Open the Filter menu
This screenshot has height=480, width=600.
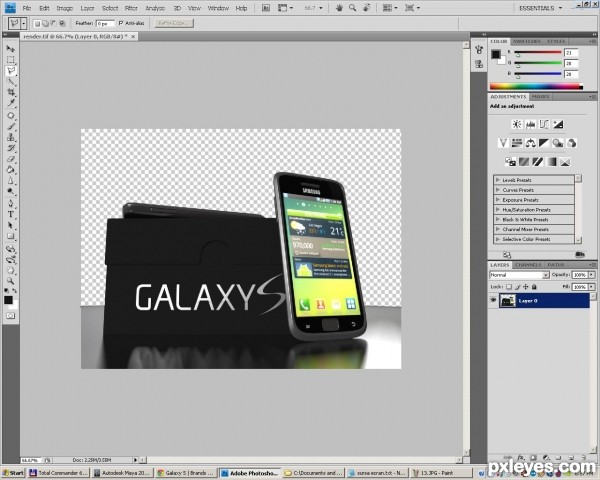click(x=131, y=8)
